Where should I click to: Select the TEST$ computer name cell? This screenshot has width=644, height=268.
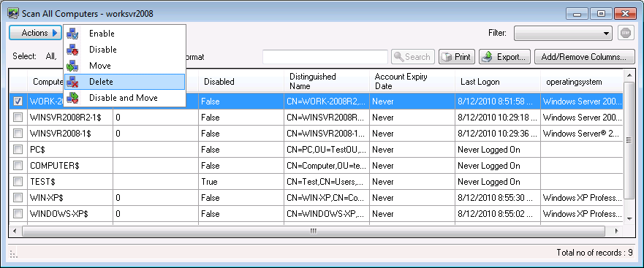(70, 182)
